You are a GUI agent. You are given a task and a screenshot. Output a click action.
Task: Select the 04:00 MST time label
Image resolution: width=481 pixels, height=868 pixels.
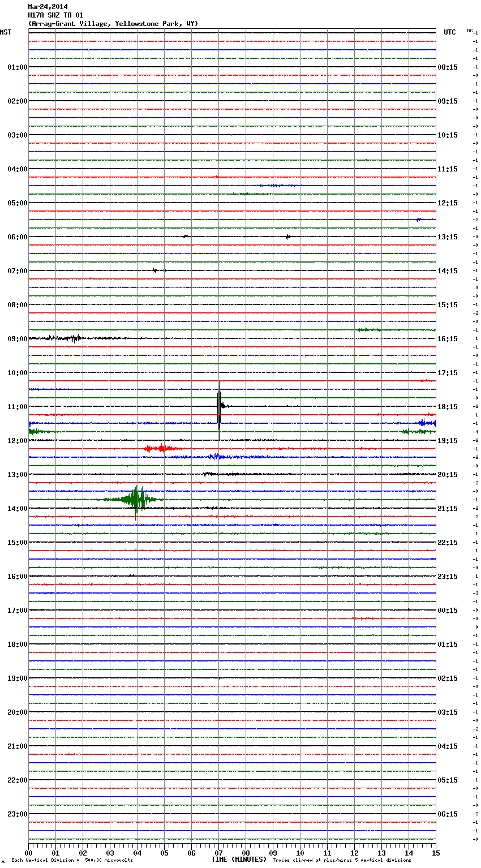(18, 169)
